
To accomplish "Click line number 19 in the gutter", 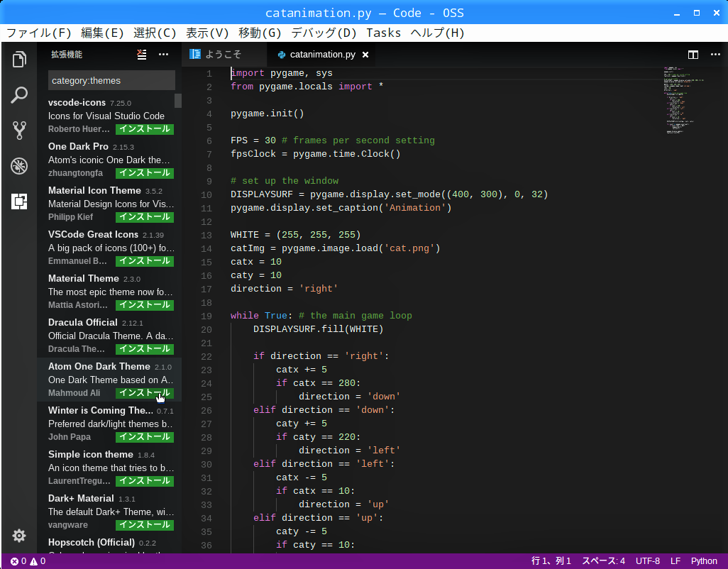I will [206, 316].
